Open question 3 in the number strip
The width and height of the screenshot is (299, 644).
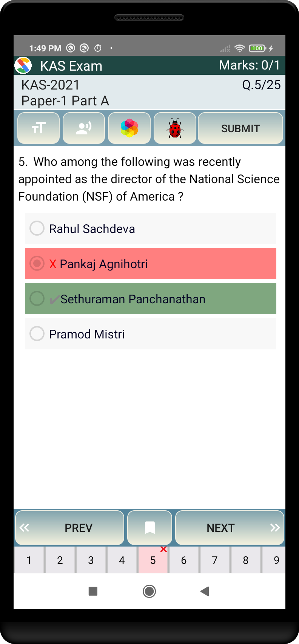click(x=91, y=560)
